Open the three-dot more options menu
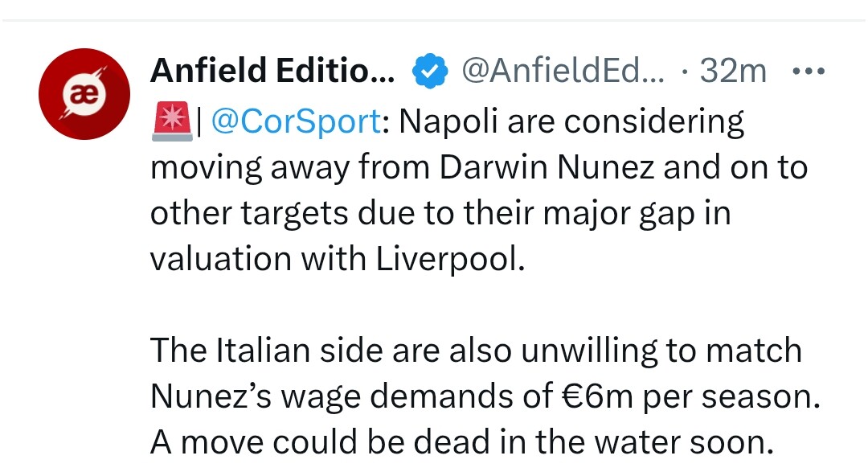 pos(808,72)
